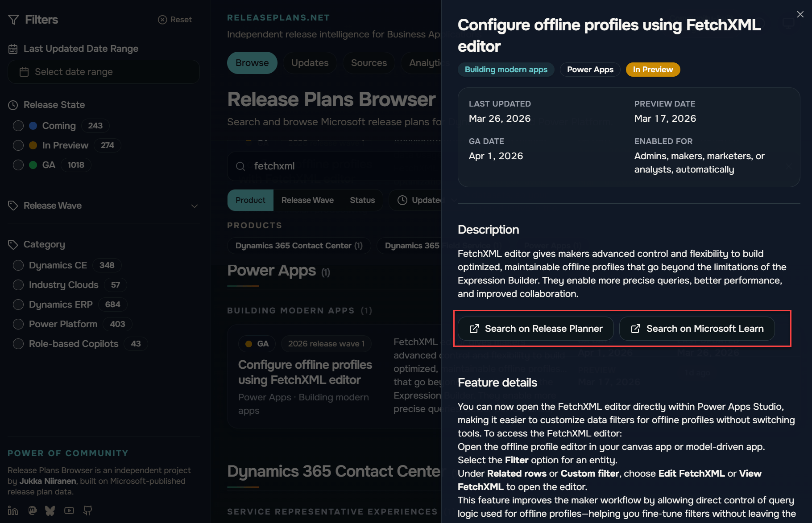The width and height of the screenshot is (812, 523).
Task: Click the tag icon beside Release Wave
Action: tap(13, 206)
